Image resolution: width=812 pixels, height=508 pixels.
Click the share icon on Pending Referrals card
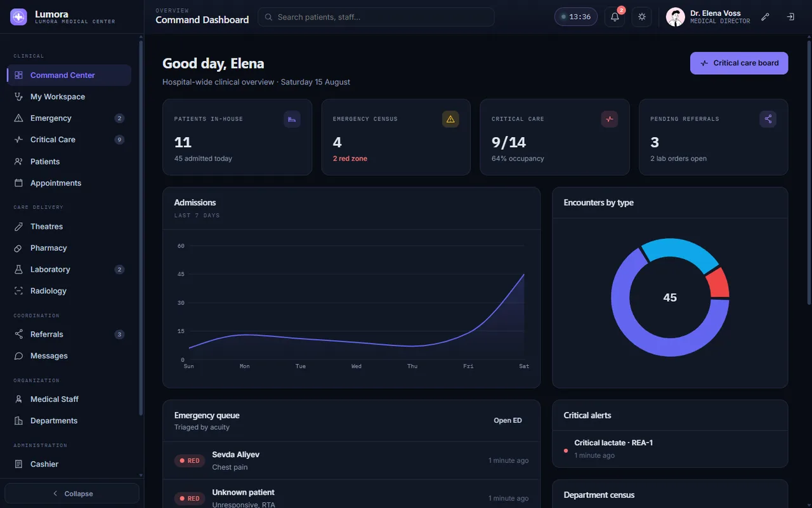click(x=768, y=119)
